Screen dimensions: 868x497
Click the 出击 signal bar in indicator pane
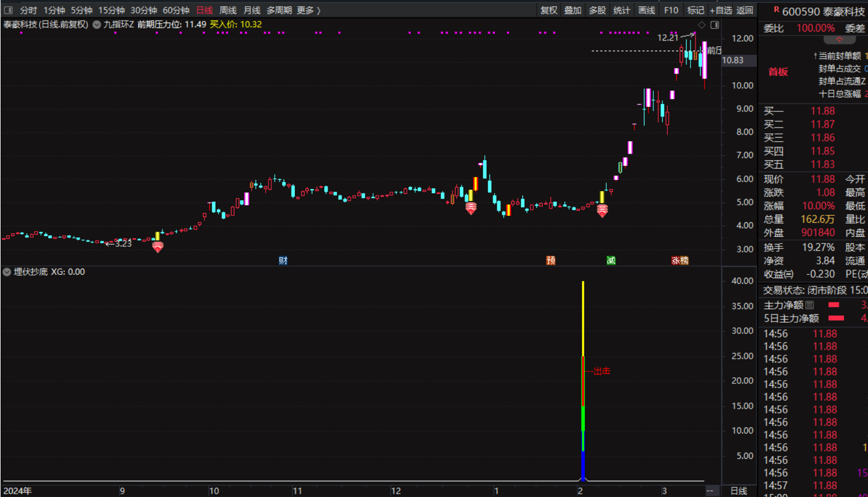[x=583, y=371]
